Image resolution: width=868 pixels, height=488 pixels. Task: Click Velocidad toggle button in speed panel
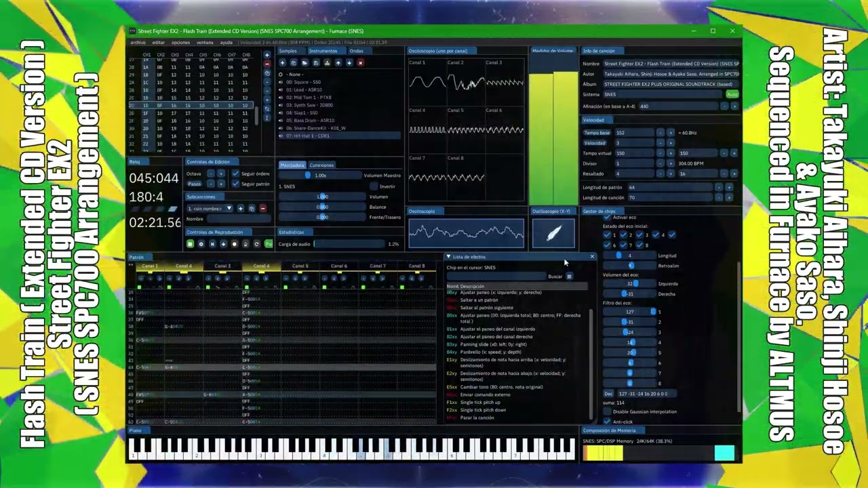(595, 143)
